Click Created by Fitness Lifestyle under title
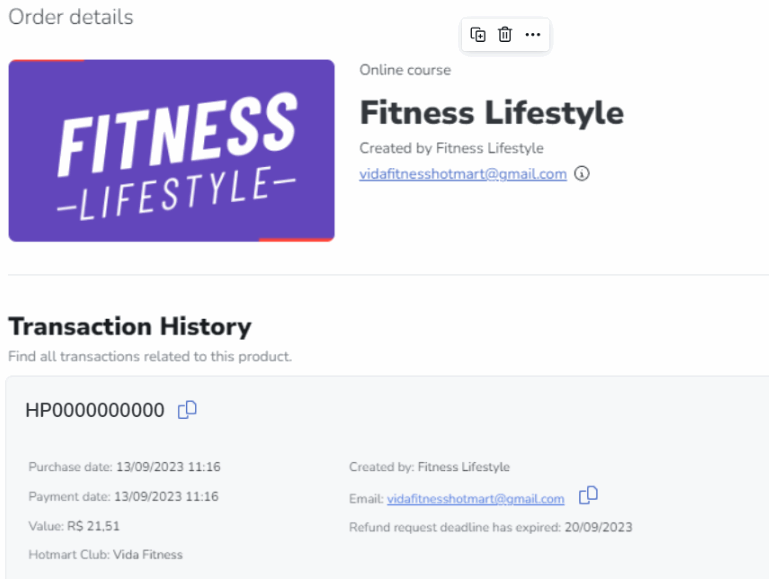Image resolution: width=769 pixels, height=579 pixels. (x=451, y=148)
